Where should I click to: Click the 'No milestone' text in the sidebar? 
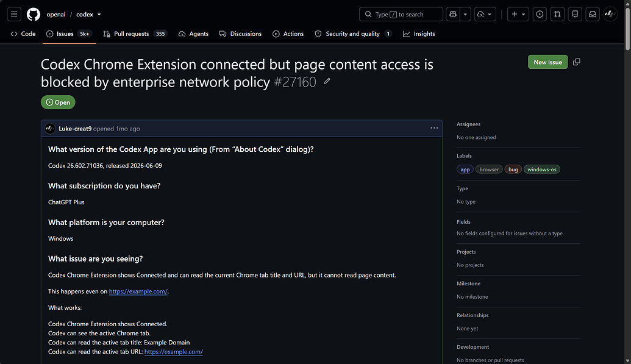472,297
